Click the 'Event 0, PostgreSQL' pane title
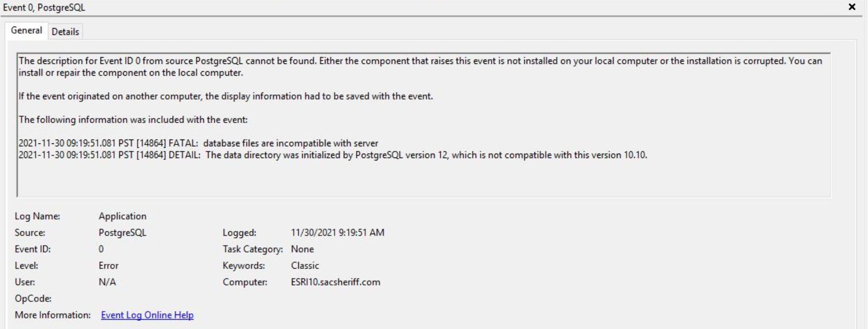Screen dimensions: 868x329 point(44,7)
